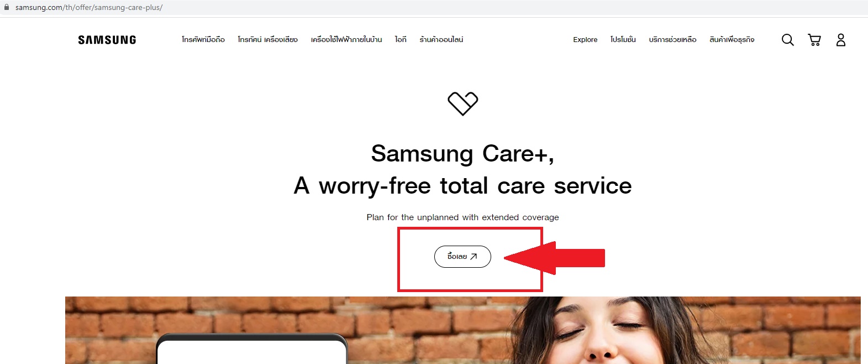This screenshot has height=364, width=868.
Task: Open the user account icon
Action: point(841,40)
